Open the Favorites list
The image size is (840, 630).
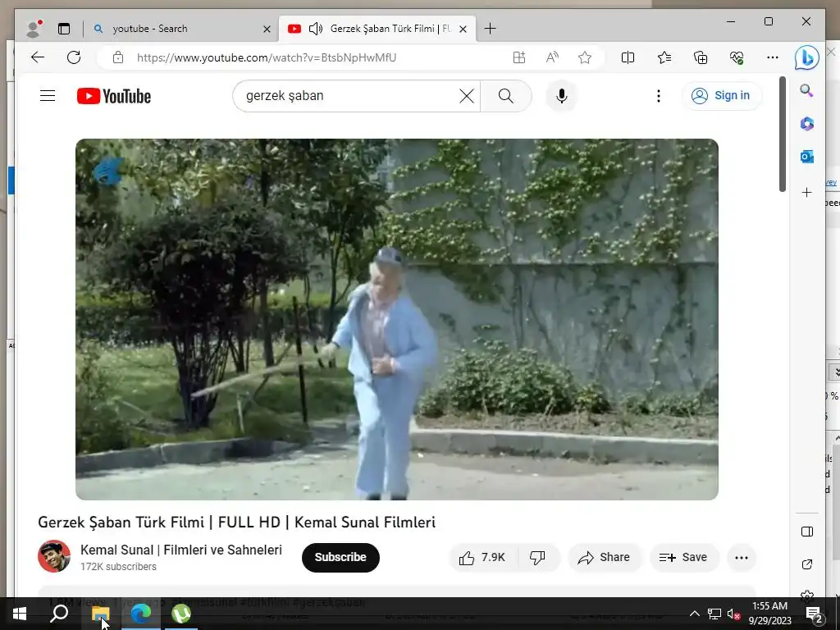[x=664, y=57]
